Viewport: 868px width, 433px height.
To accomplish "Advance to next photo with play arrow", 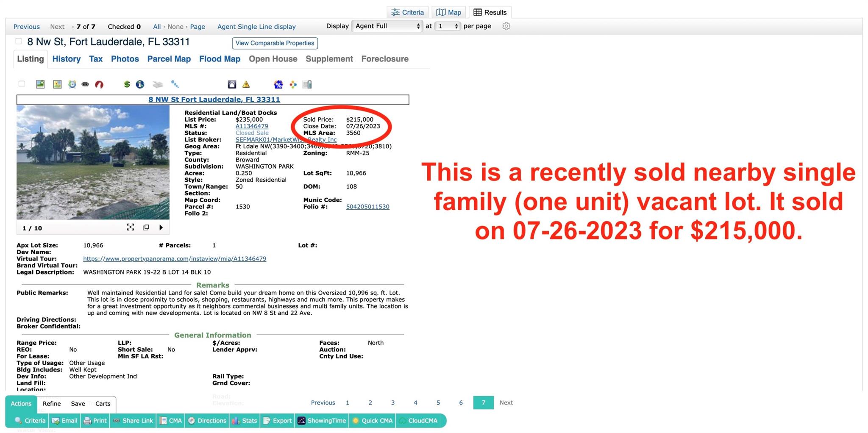I will coord(161,228).
